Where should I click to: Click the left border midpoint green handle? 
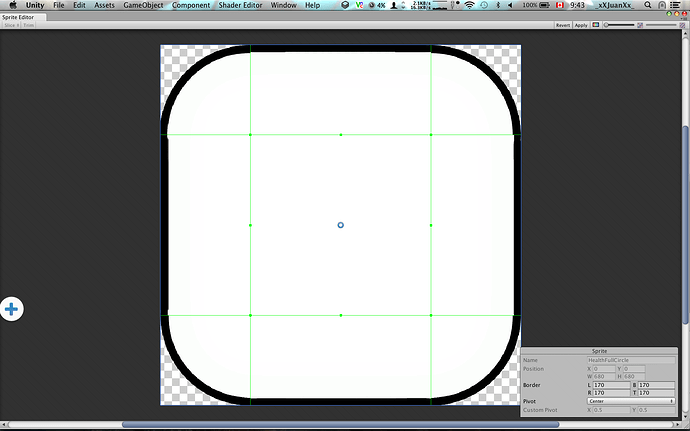[250, 225]
